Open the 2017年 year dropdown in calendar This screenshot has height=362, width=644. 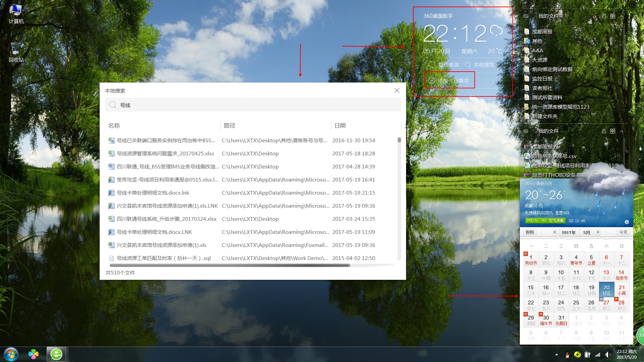pyautogui.click(x=568, y=232)
